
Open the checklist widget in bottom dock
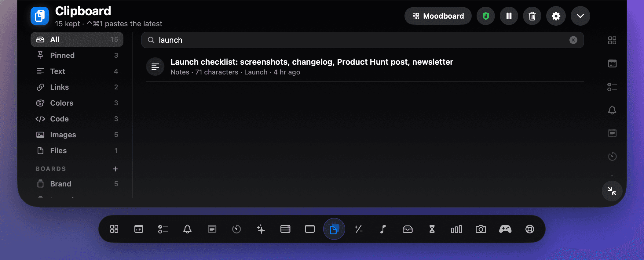pos(163,229)
